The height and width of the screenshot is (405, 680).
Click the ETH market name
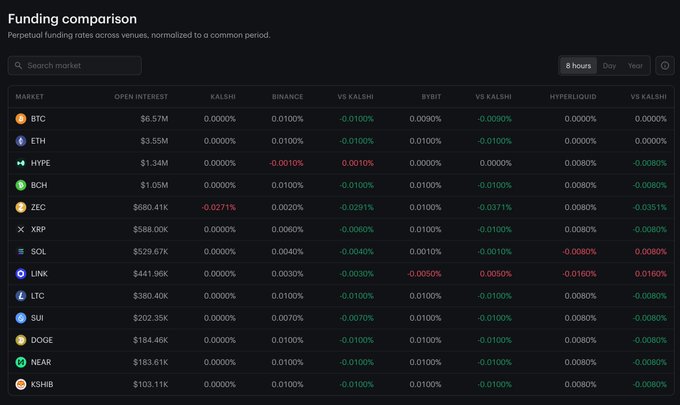tap(38, 141)
